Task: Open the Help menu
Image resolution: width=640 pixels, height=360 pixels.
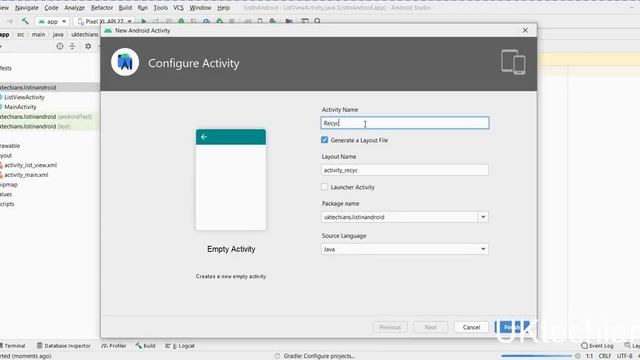Action: coord(223,8)
